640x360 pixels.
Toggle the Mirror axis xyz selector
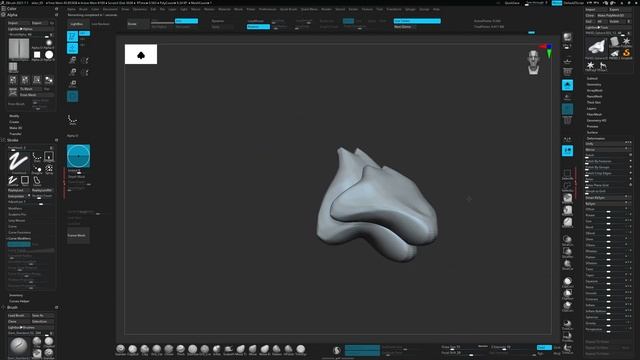pos(628,149)
